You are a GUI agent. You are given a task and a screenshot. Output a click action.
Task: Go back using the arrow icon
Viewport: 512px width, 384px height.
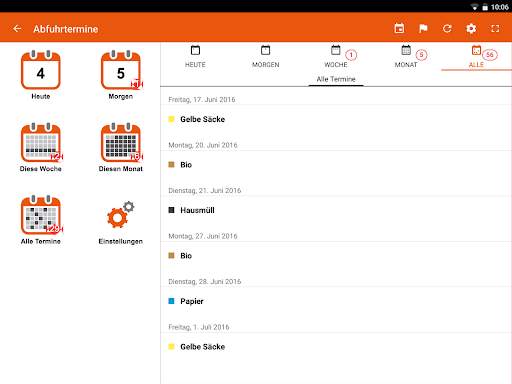coord(17,29)
